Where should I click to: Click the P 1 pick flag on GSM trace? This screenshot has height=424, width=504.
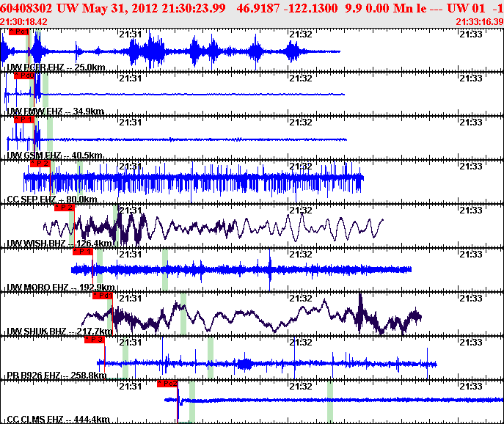coord(24,120)
